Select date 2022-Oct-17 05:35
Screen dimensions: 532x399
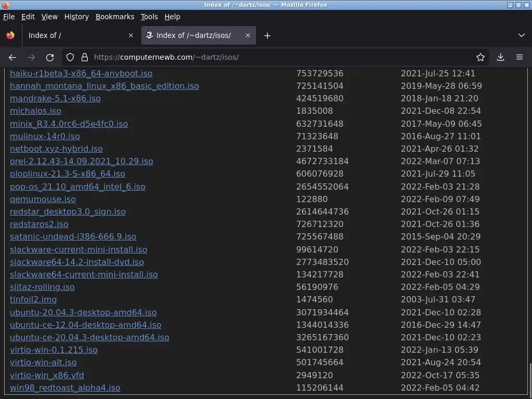[440, 376]
